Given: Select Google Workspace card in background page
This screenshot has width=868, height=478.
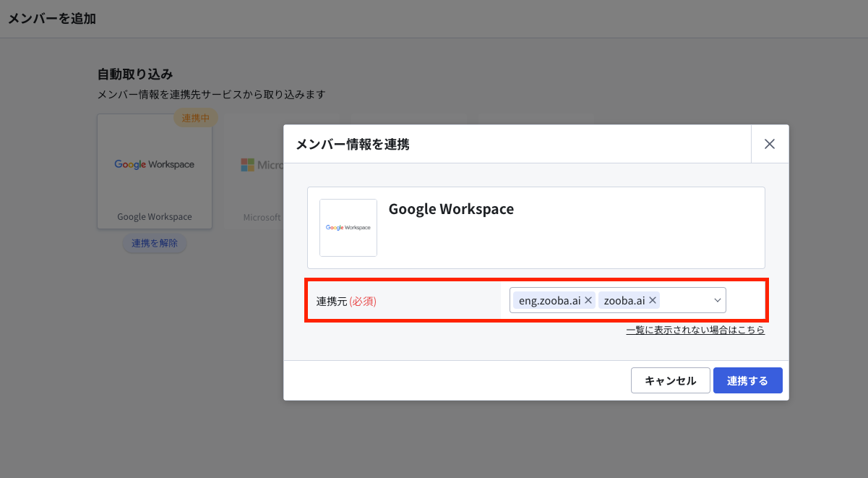Looking at the screenshot, I should coord(155,171).
